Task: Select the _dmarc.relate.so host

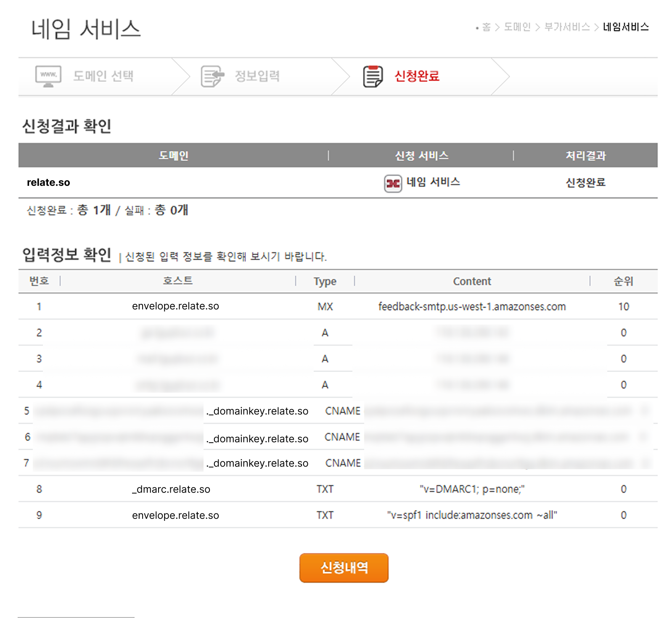Action: (171, 489)
